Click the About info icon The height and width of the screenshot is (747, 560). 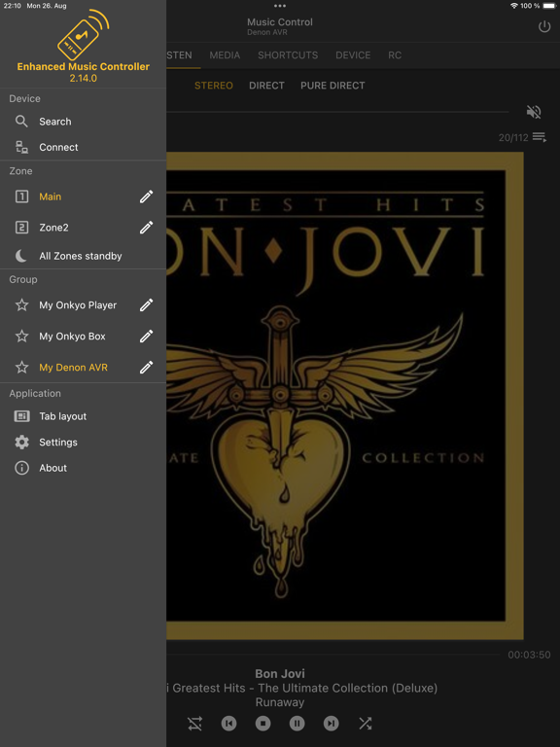[22, 468]
